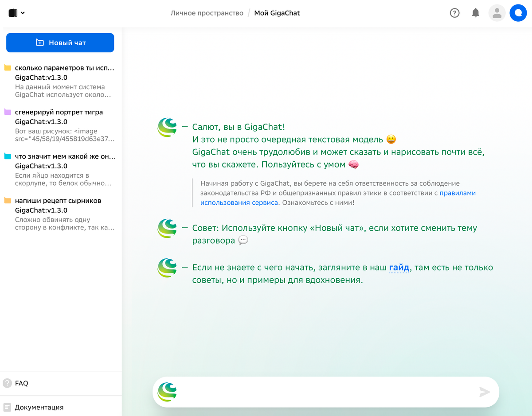532x416 pixels.
Task: Click the speech bubble emoji after 'разговора'
Action: pyautogui.click(x=243, y=241)
